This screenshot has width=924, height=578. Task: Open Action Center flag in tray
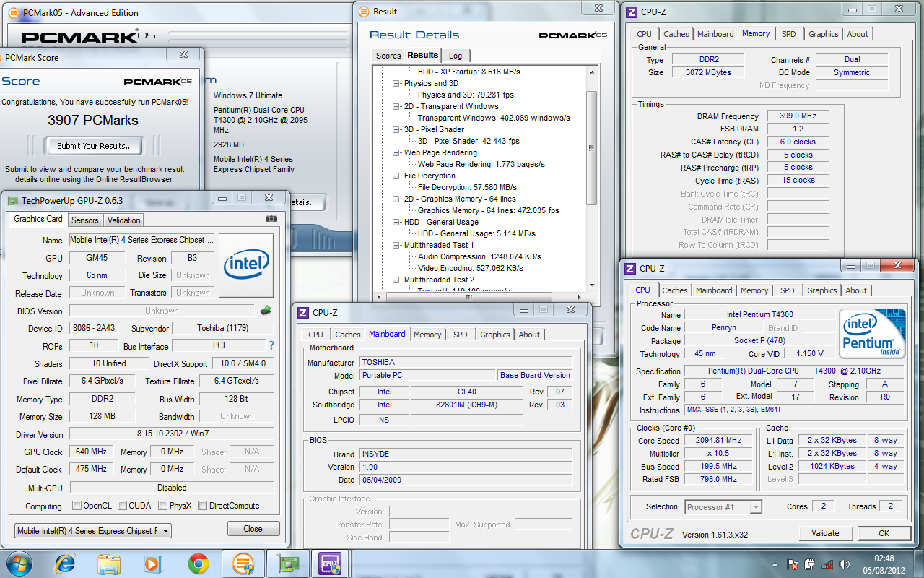pyautogui.click(x=793, y=564)
